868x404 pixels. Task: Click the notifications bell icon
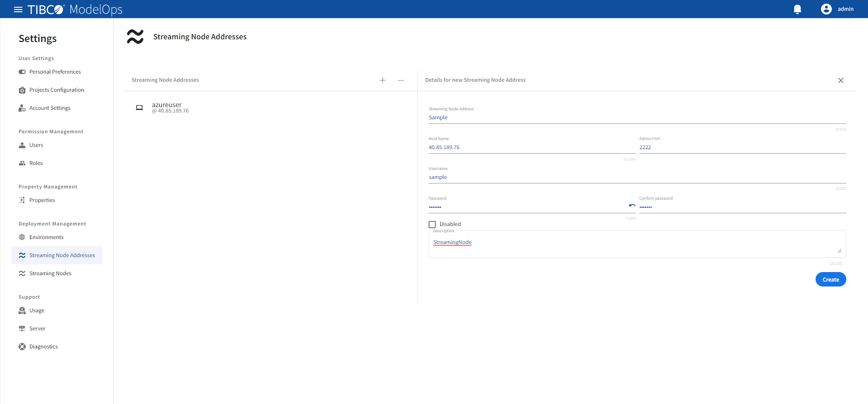[x=797, y=9]
